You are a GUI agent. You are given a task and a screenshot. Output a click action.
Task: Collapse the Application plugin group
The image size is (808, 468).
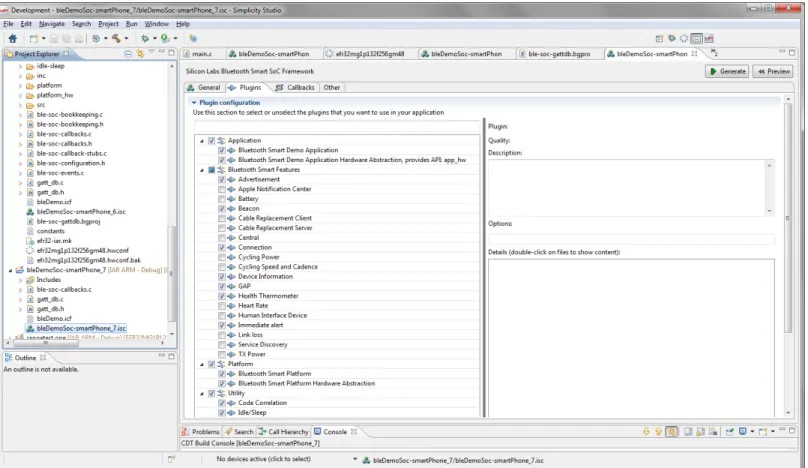point(202,141)
